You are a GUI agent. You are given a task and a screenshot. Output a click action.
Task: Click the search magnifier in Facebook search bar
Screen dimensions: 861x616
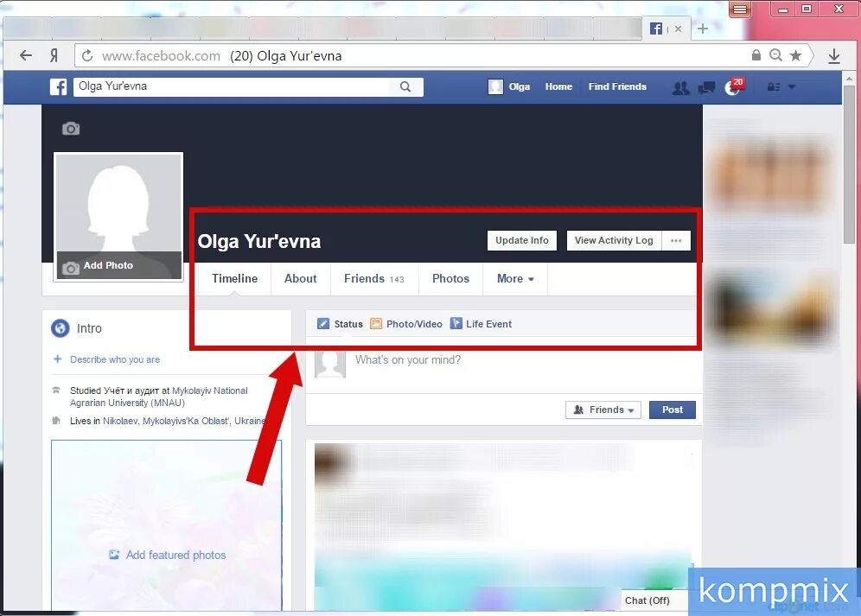pyautogui.click(x=405, y=86)
